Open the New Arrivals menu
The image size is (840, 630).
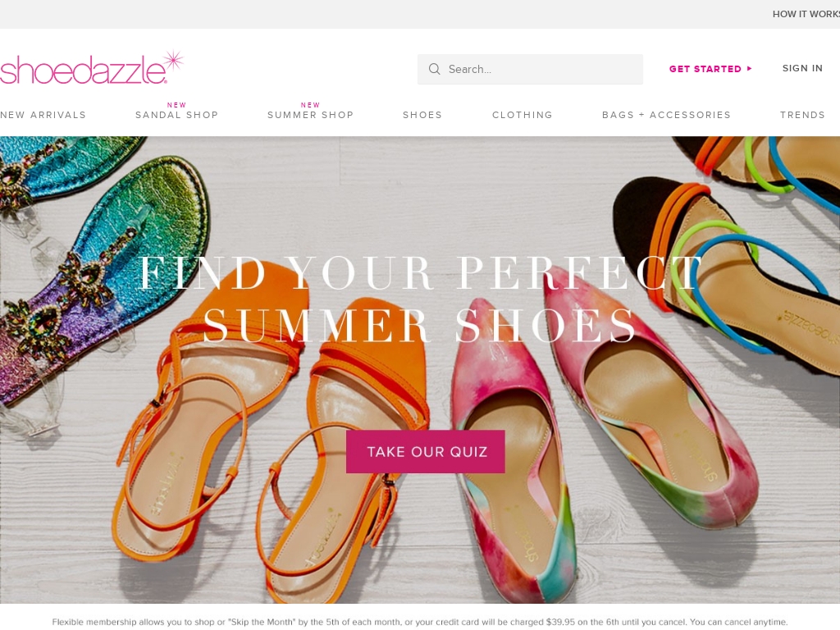[x=43, y=115]
